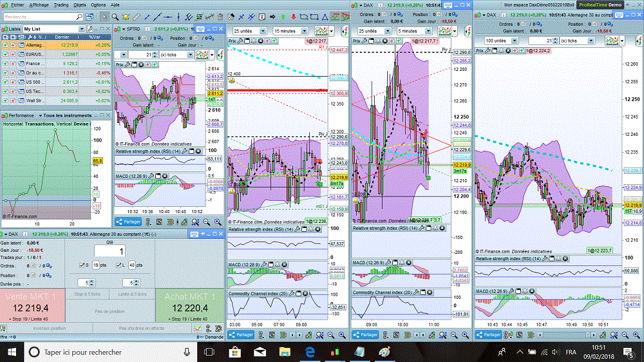Open the Trading menu
644x362 pixels.
[61, 5]
